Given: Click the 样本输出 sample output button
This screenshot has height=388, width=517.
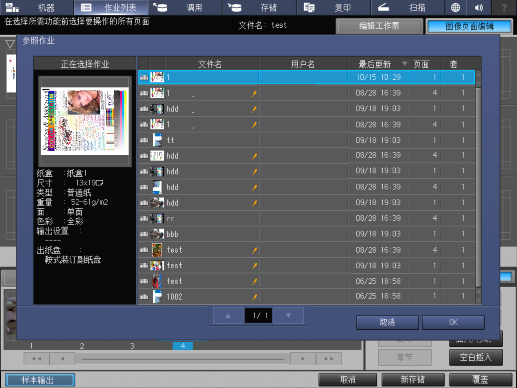Looking at the screenshot, I should click(x=40, y=380).
